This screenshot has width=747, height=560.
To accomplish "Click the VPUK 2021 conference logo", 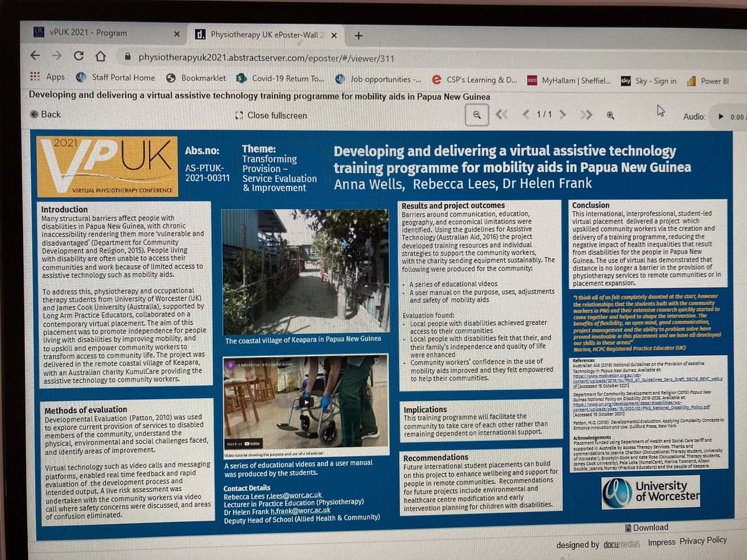I will (x=107, y=166).
